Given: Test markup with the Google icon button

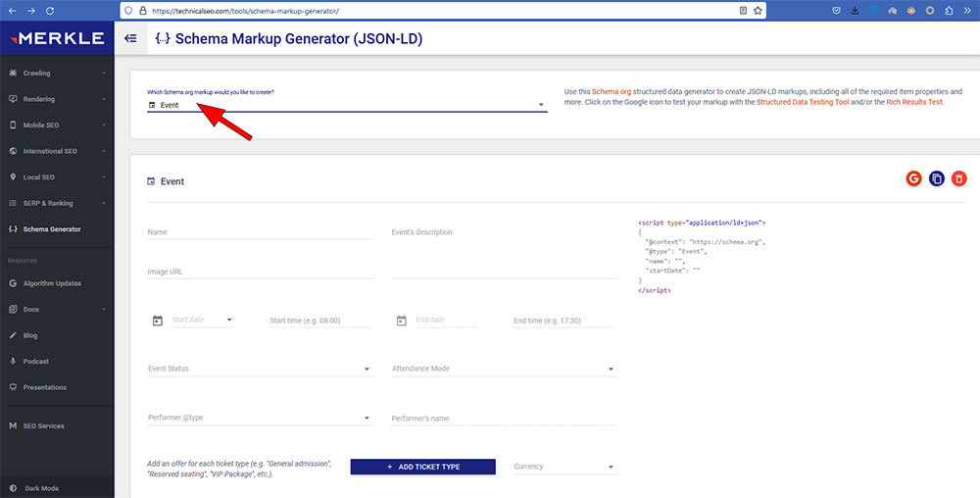Looking at the screenshot, I should [913, 178].
